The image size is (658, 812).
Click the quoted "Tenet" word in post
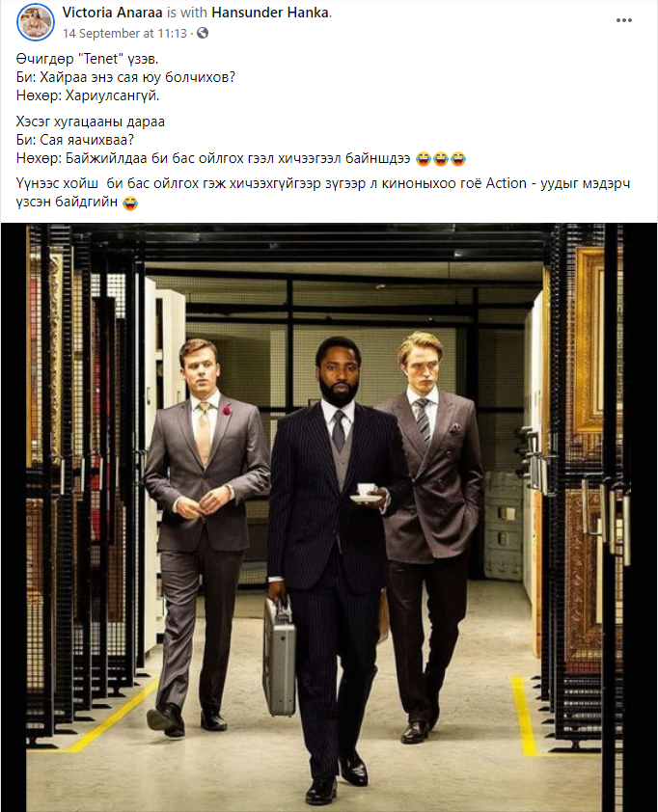tap(100, 59)
